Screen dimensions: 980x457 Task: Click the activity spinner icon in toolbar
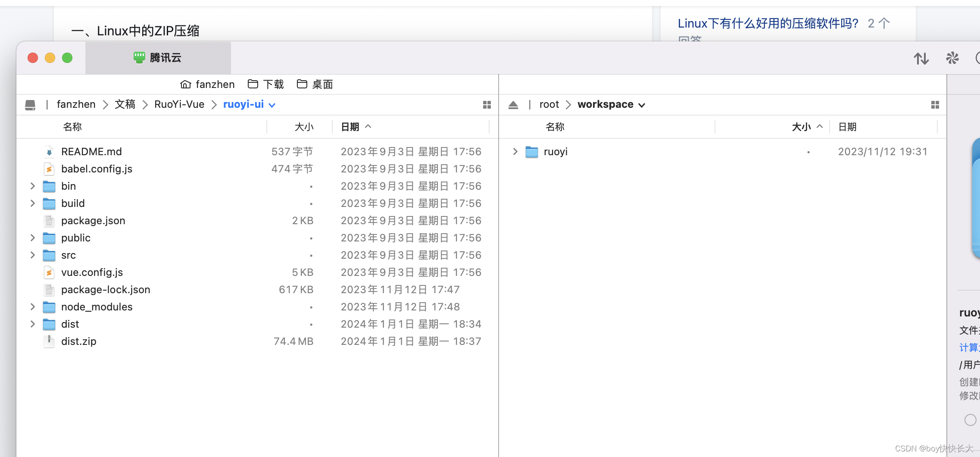click(952, 58)
